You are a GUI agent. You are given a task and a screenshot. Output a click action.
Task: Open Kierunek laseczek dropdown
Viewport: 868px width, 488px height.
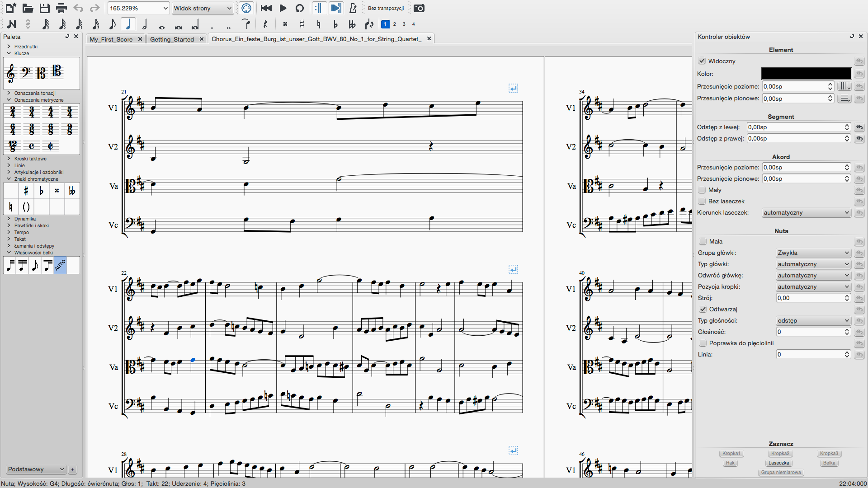click(x=807, y=212)
